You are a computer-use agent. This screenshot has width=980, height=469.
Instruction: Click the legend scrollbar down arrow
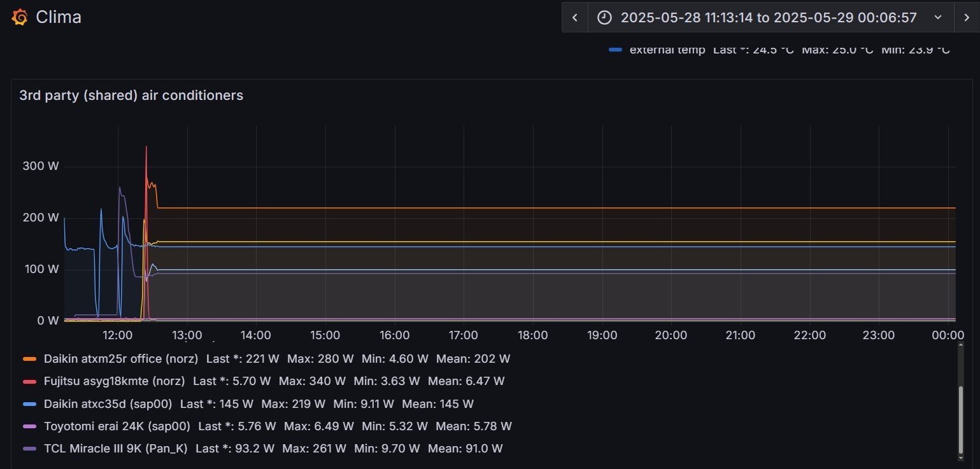click(962, 457)
